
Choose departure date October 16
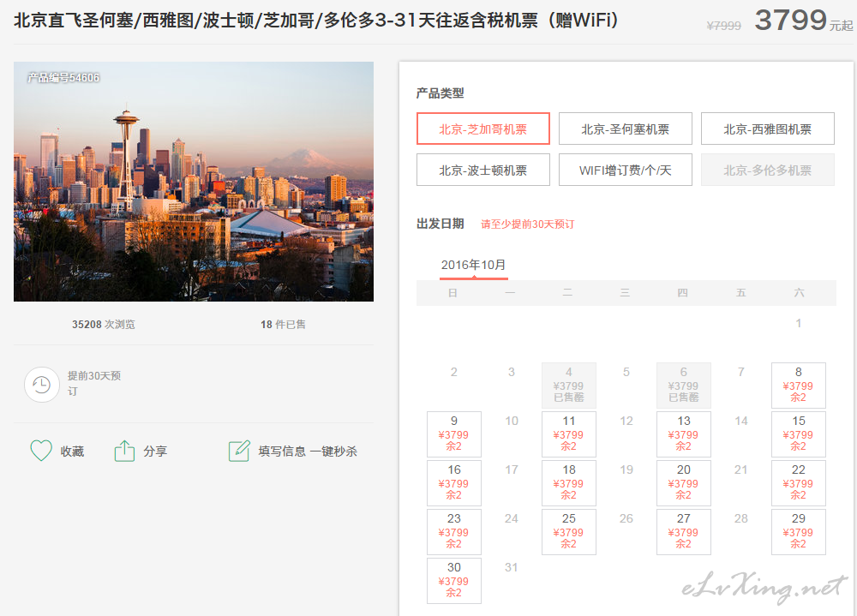pos(454,482)
